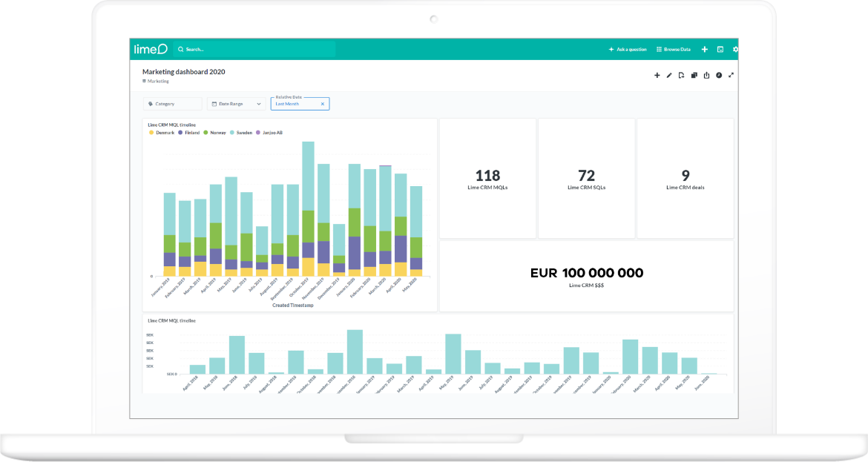The width and height of the screenshot is (868, 462).
Task: Click the lower chart title Lime CRM MQL timeline
Action: point(171,321)
